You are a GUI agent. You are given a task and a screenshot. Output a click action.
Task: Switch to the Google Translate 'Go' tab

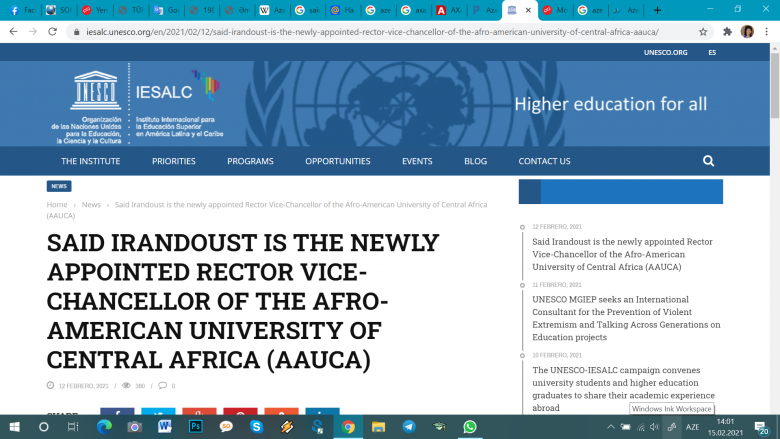click(166, 10)
